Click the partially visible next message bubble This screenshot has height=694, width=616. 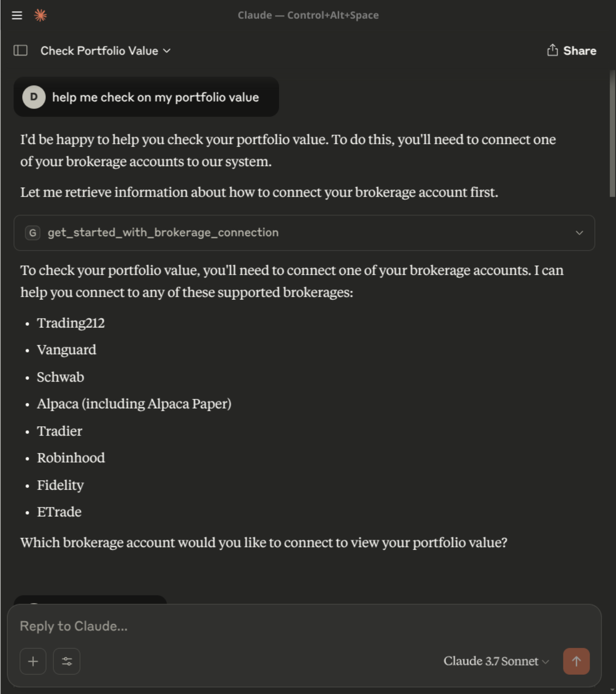pos(90,599)
